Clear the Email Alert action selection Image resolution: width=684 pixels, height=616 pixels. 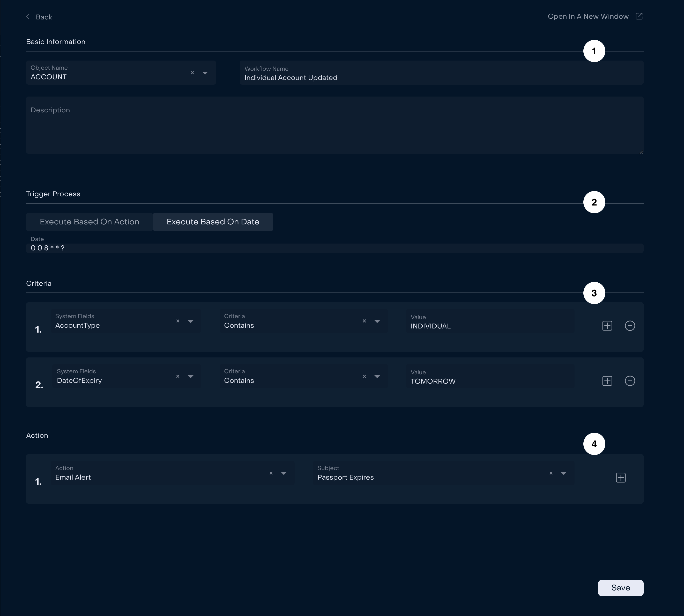271,473
